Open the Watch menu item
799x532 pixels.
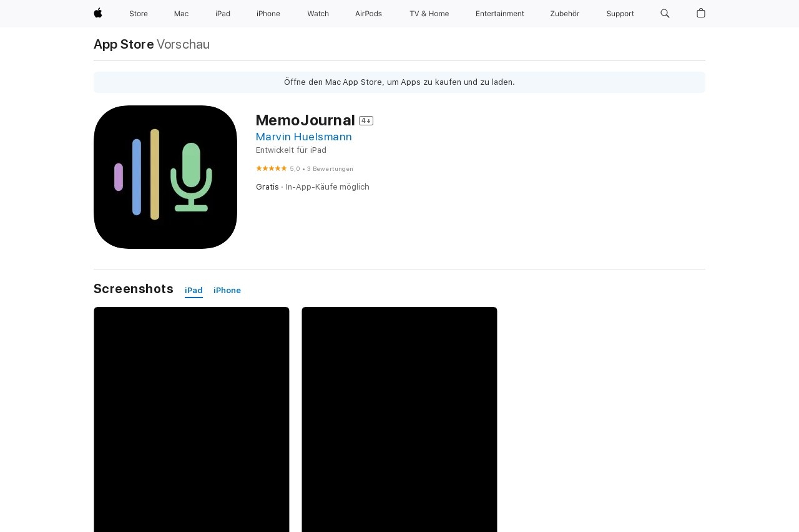click(318, 14)
